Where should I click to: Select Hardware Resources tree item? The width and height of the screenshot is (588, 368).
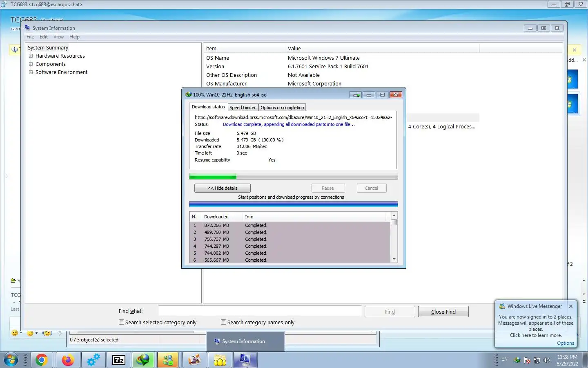point(60,56)
